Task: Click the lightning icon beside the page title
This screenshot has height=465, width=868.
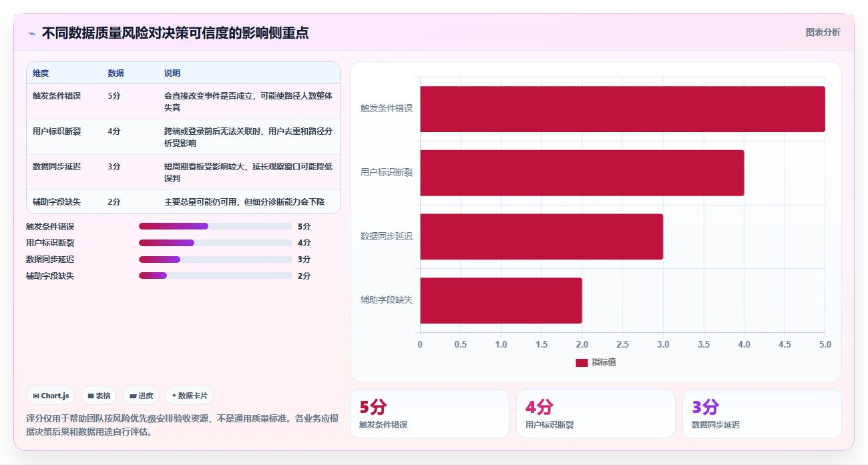Action: point(31,33)
